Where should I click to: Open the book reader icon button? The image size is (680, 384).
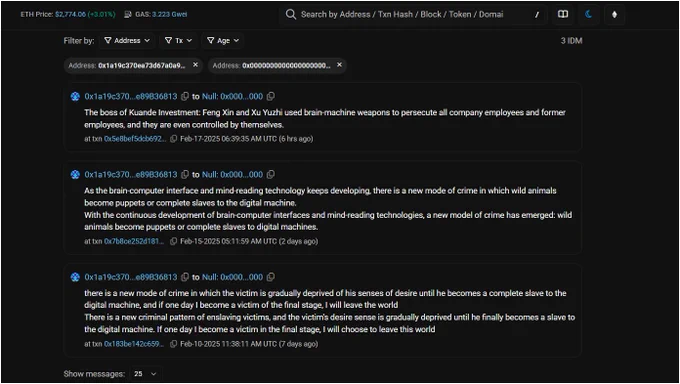(x=563, y=14)
